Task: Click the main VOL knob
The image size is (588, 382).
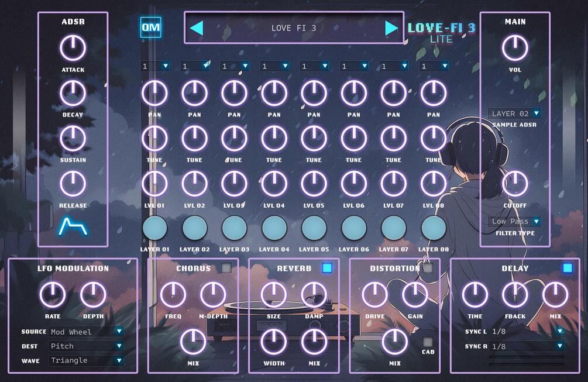Action: coord(515,48)
